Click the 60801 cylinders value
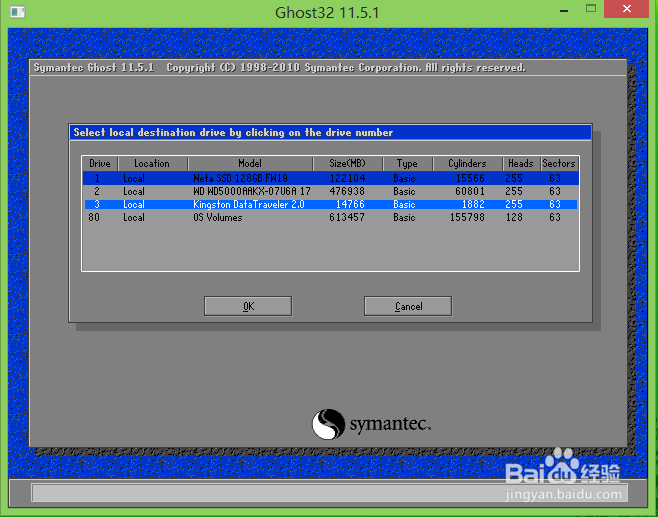This screenshot has width=658, height=517. [x=470, y=191]
